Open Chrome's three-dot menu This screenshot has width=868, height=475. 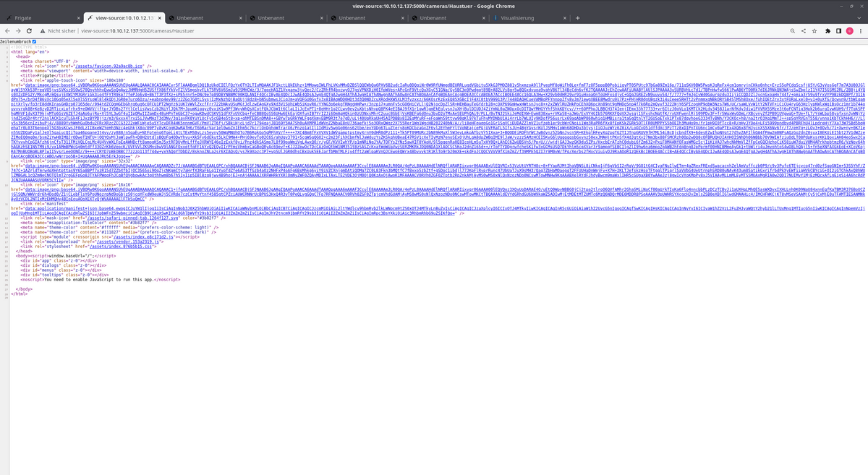(861, 31)
